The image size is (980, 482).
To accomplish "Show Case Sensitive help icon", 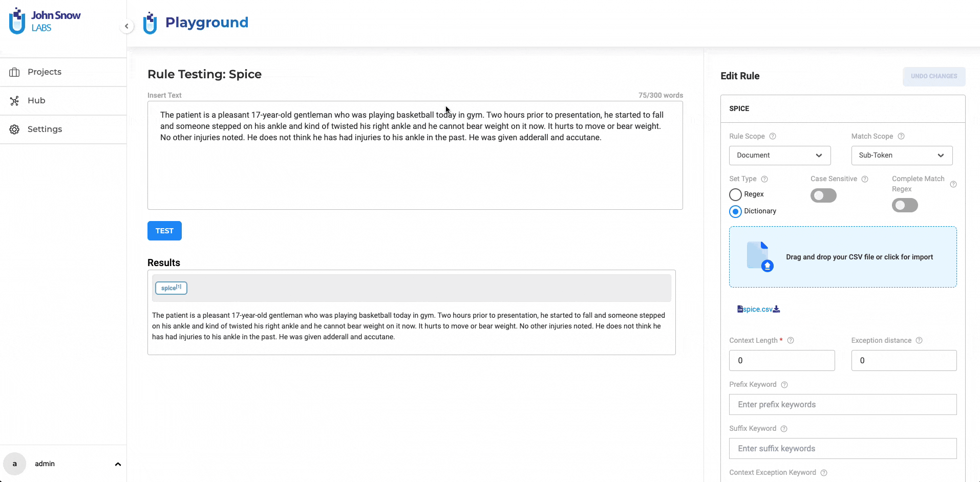I will click(x=865, y=179).
